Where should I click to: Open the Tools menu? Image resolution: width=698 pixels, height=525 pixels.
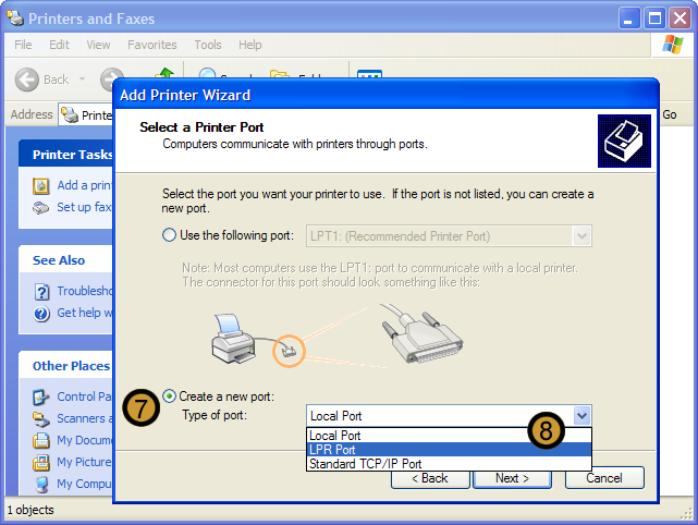[x=208, y=45]
